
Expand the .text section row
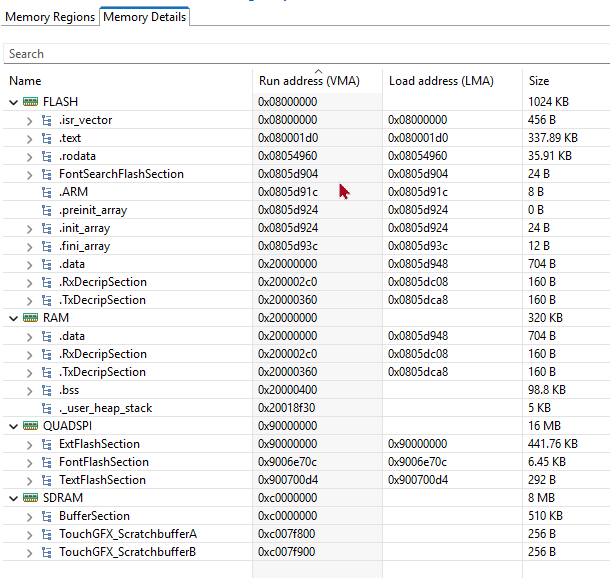click(30, 138)
